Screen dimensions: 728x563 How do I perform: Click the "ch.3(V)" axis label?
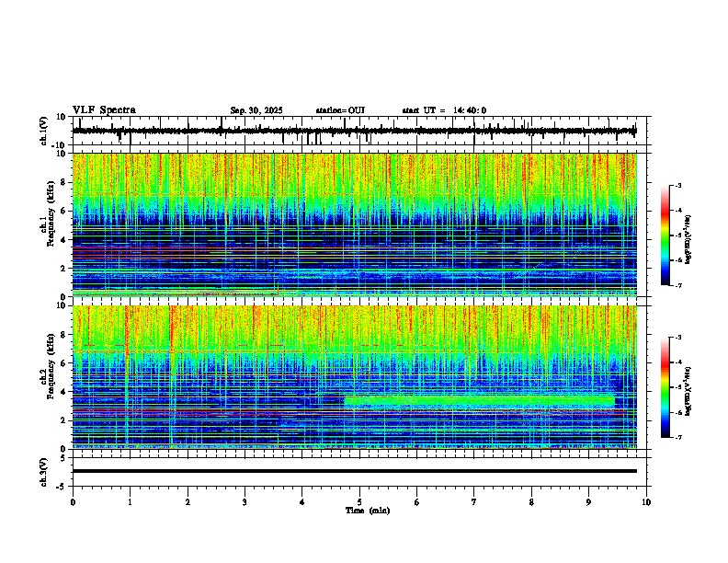click(x=44, y=472)
